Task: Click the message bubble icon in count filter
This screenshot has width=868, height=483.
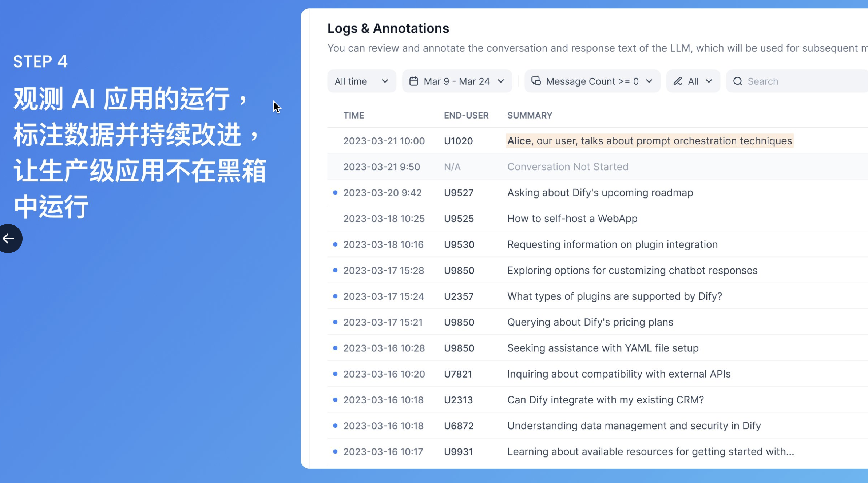Action: click(x=536, y=81)
